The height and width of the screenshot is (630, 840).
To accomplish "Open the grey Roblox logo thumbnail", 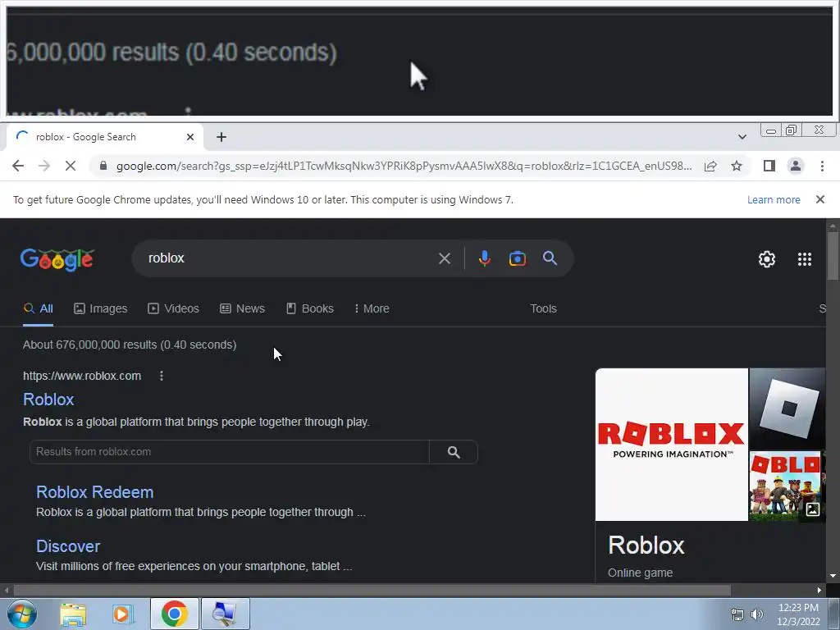I will click(x=787, y=409).
